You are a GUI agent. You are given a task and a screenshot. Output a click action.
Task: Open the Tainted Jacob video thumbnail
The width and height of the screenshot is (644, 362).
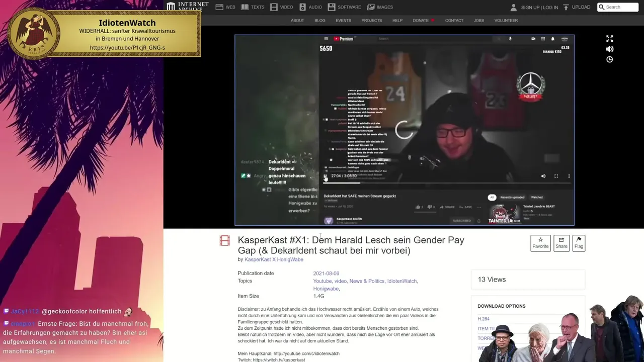click(x=504, y=214)
